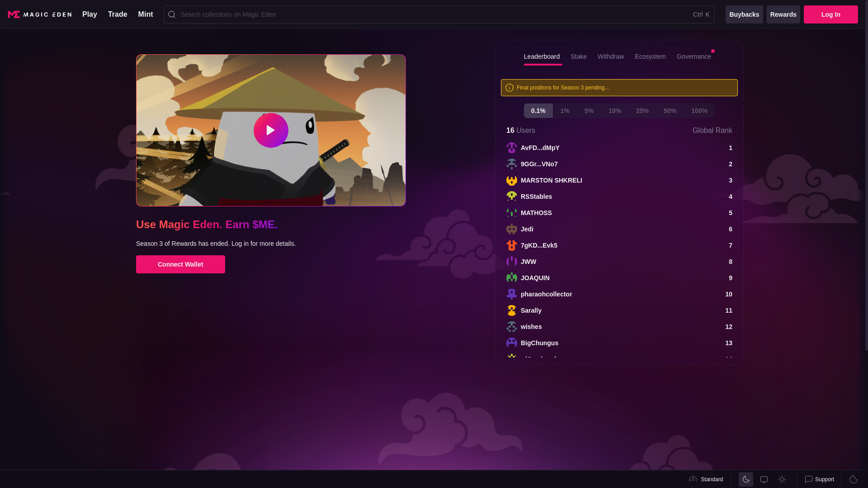Open the Ecosystem tab

coord(650,56)
